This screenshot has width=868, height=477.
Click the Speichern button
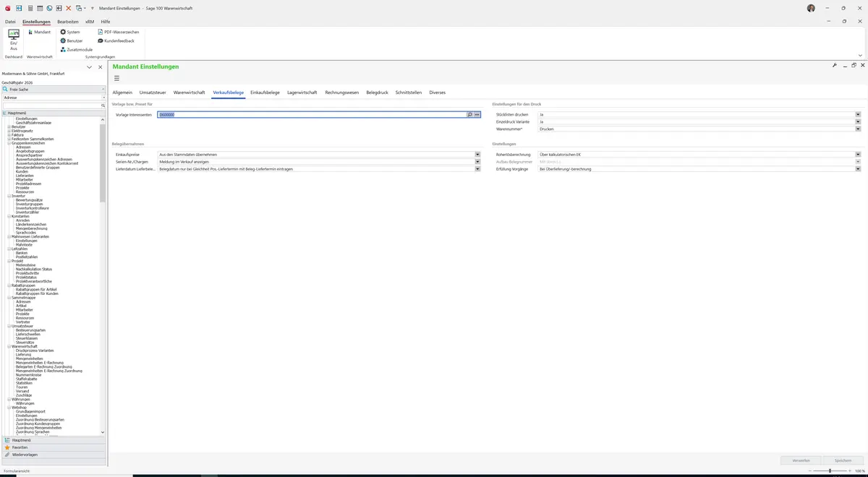pos(843,460)
